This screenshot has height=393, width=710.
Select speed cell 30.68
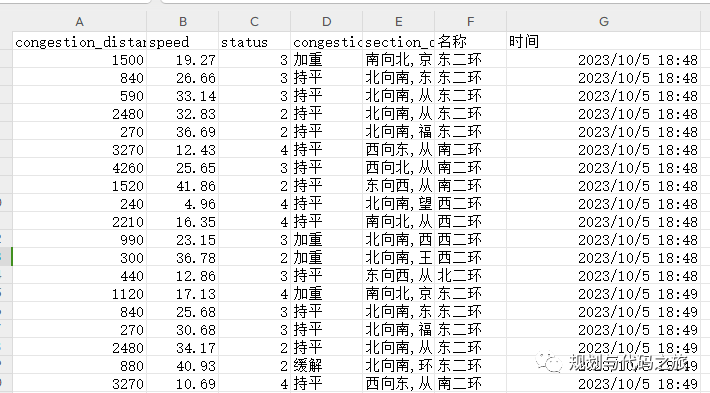(x=182, y=330)
